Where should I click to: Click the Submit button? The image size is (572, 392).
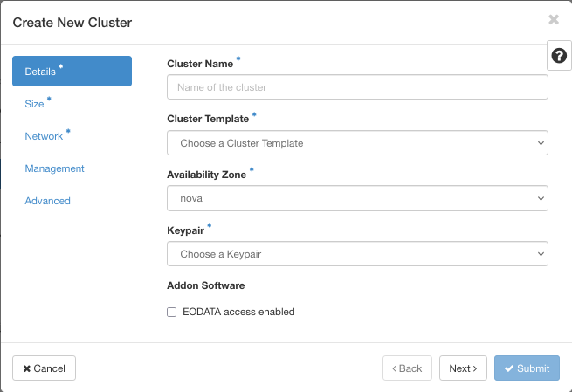[527, 368]
